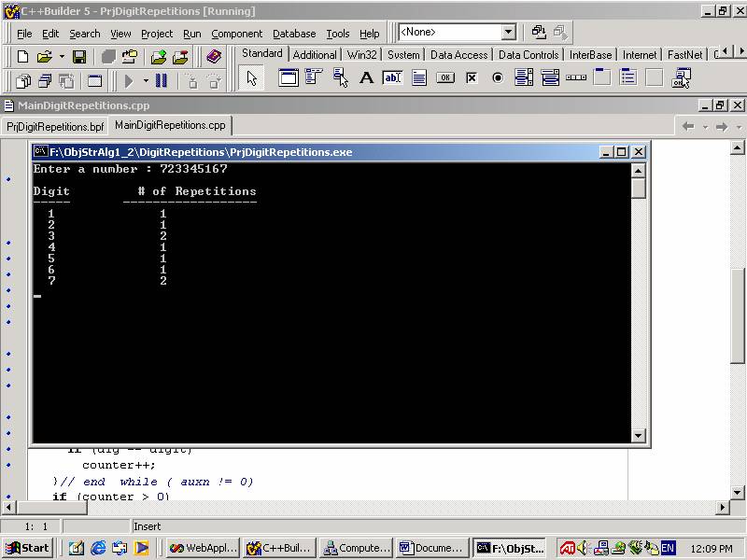Screen dimensions: 747x560
Task: Click the Save file toolbar icon
Action: click(79, 57)
